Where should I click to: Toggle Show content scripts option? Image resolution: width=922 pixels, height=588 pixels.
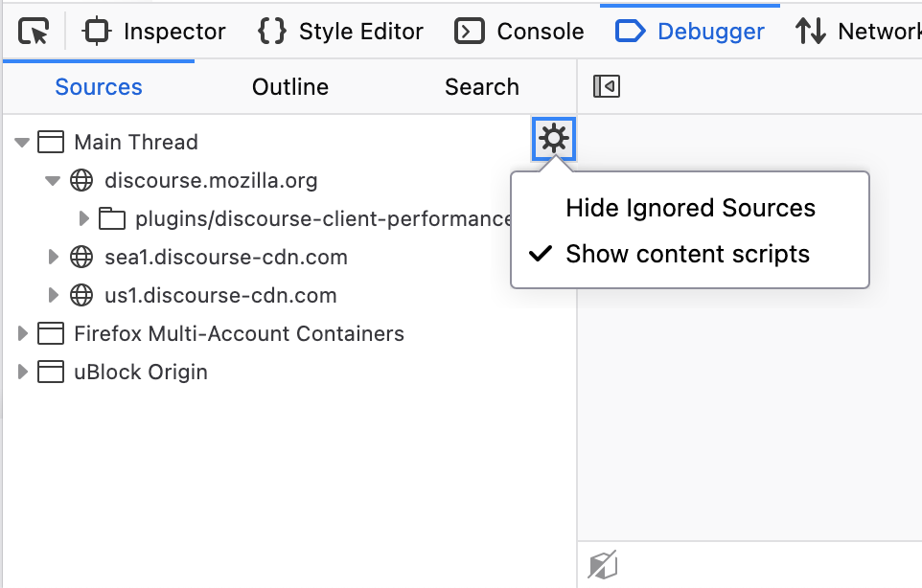coord(687,254)
